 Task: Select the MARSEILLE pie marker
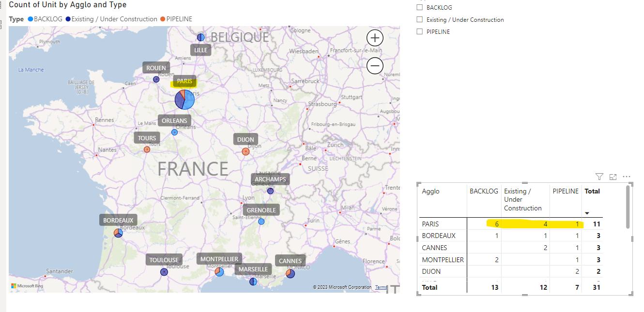point(253,282)
